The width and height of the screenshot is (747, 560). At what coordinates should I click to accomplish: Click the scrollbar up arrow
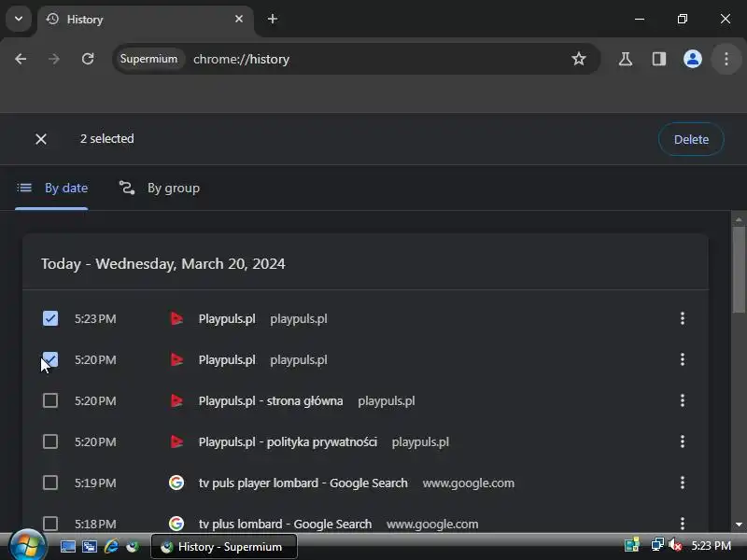pyautogui.click(x=739, y=219)
